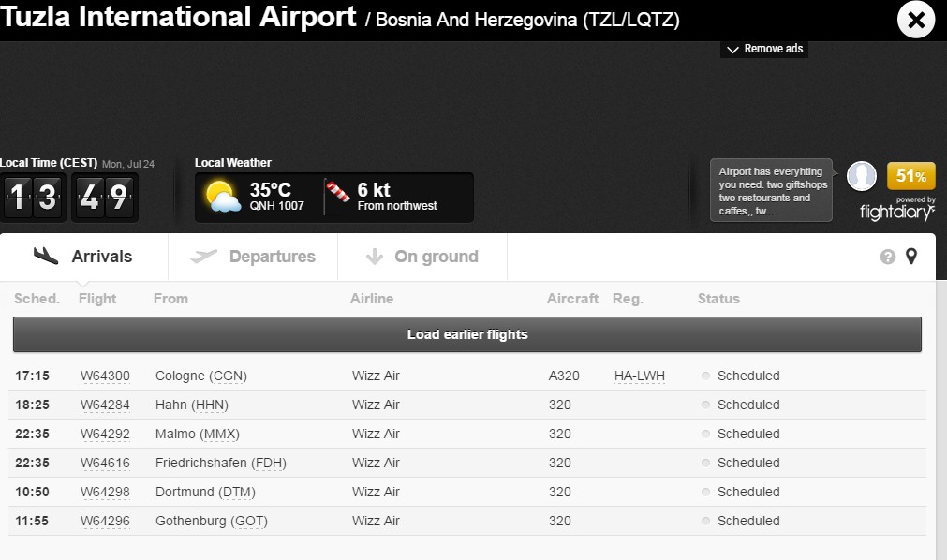Click the help question mark icon

pyautogui.click(x=887, y=257)
